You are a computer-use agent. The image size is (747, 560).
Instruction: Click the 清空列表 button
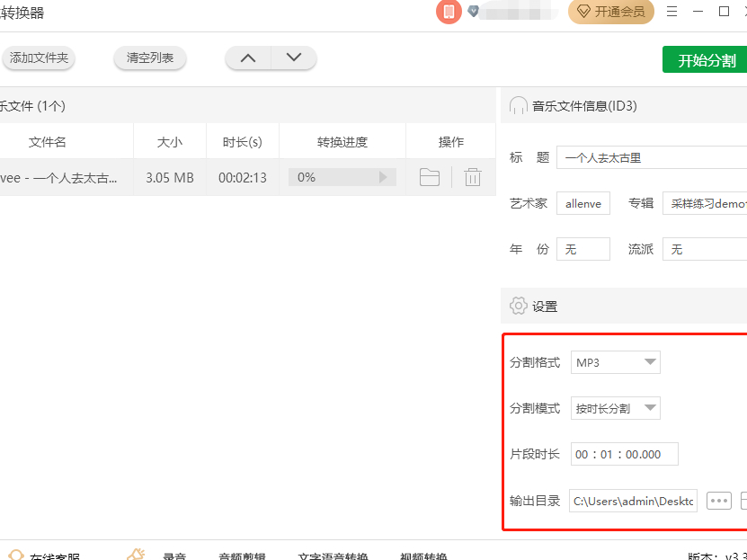coord(150,58)
